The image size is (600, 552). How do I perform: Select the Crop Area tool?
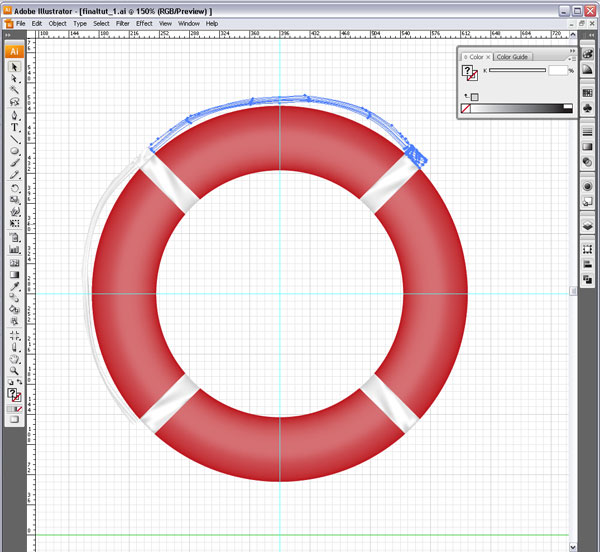click(14, 335)
